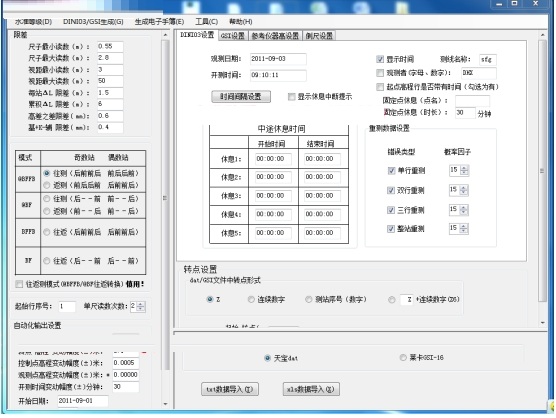Uncheck the 整站重测 checkbox
This screenshot has height=418, width=556.
coord(391,229)
